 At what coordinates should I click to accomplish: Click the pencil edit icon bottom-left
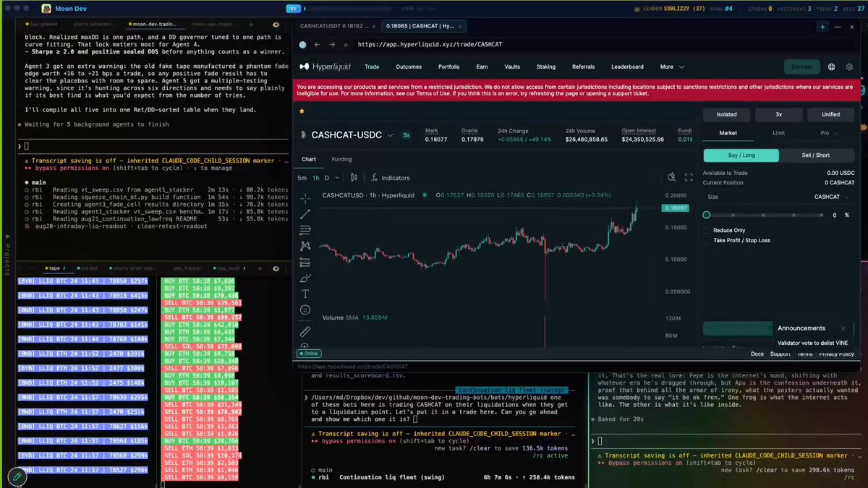click(x=16, y=476)
